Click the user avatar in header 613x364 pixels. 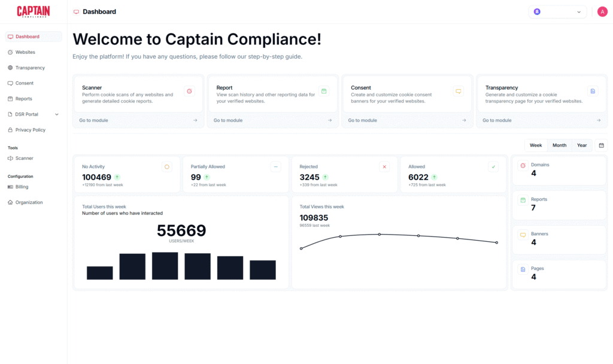pyautogui.click(x=602, y=12)
